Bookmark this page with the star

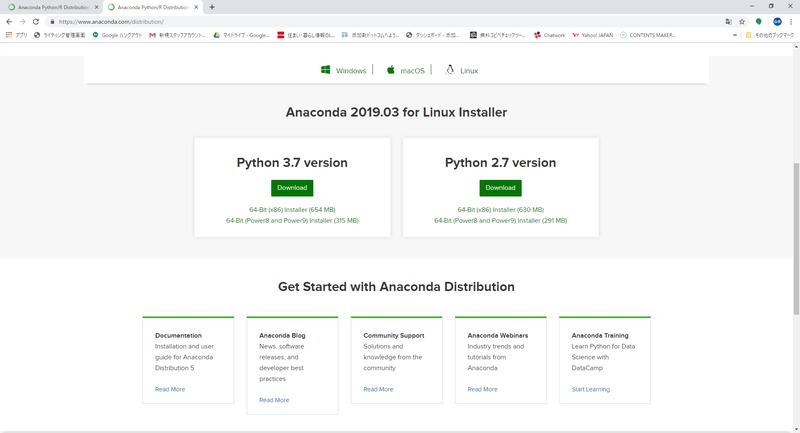pyautogui.click(x=742, y=21)
